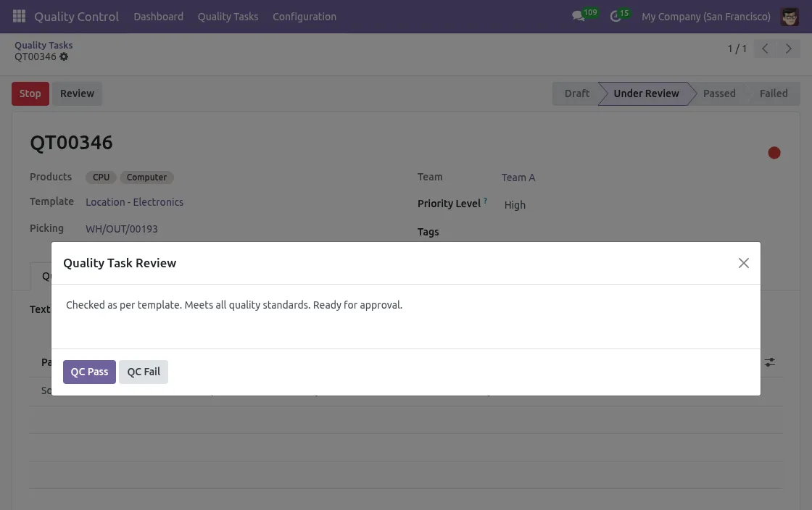812x510 pixels.
Task: Open the Dashboard menu
Action: (x=159, y=17)
